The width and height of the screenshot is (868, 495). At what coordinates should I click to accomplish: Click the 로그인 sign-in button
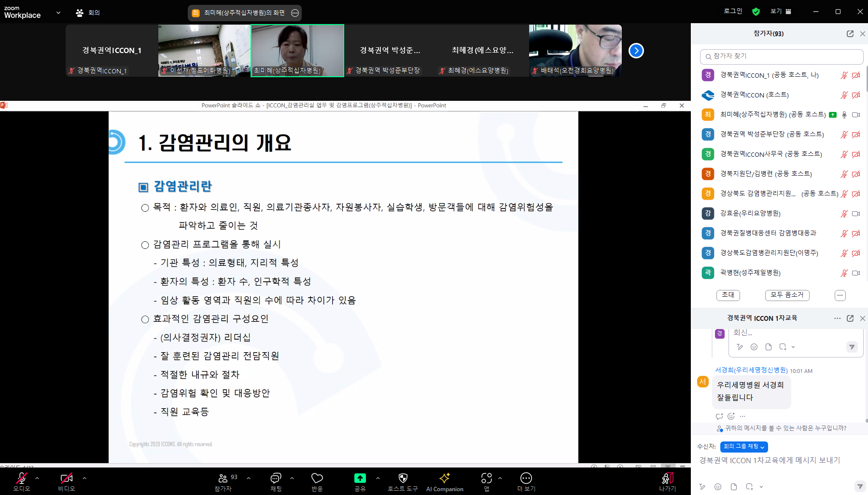[733, 11]
